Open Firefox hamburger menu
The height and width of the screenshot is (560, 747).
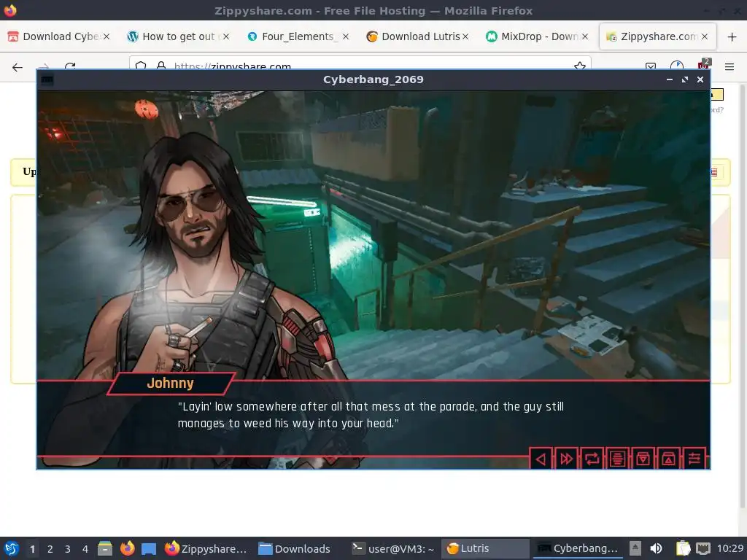click(x=729, y=67)
